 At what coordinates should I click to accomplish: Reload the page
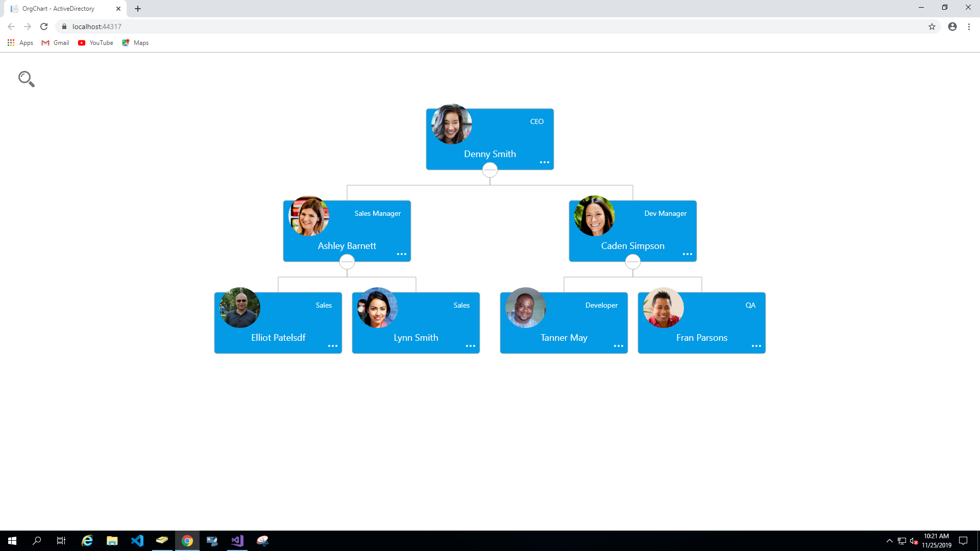point(44,27)
